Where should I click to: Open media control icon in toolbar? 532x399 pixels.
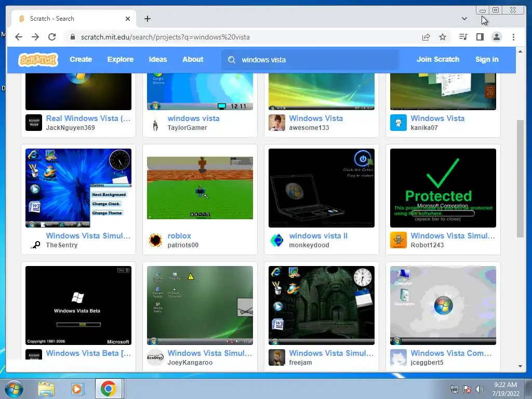[463, 37]
